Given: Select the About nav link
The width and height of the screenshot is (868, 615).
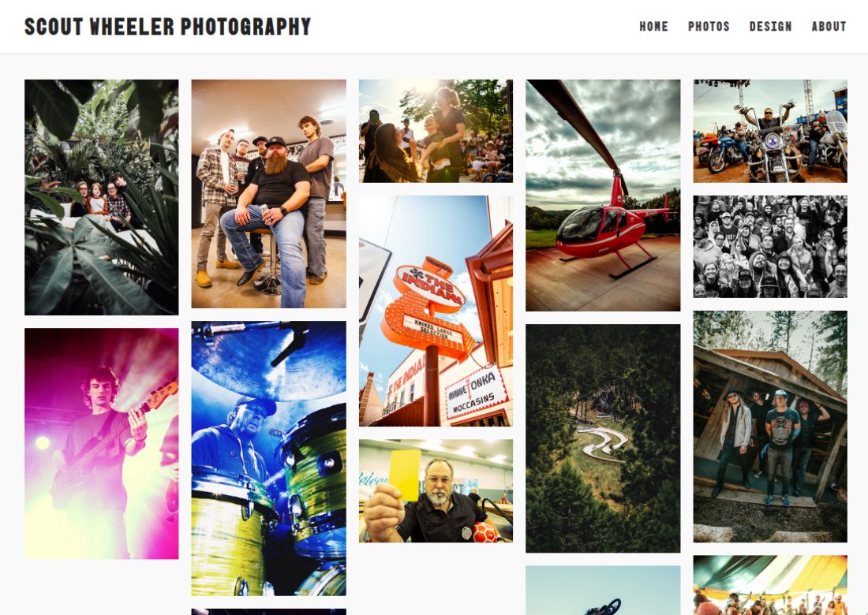Looking at the screenshot, I should [829, 27].
